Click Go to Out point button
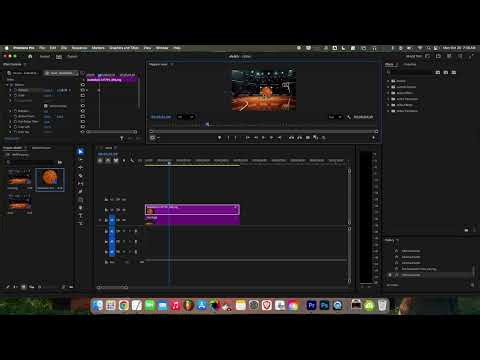This screenshot has width=480, height=360. [x=279, y=137]
